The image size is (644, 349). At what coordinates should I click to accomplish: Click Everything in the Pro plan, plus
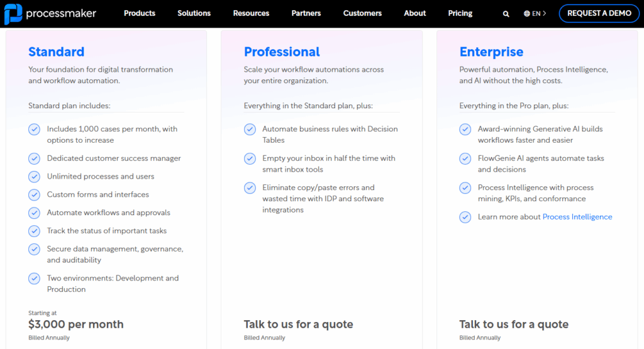tap(514, 106)
